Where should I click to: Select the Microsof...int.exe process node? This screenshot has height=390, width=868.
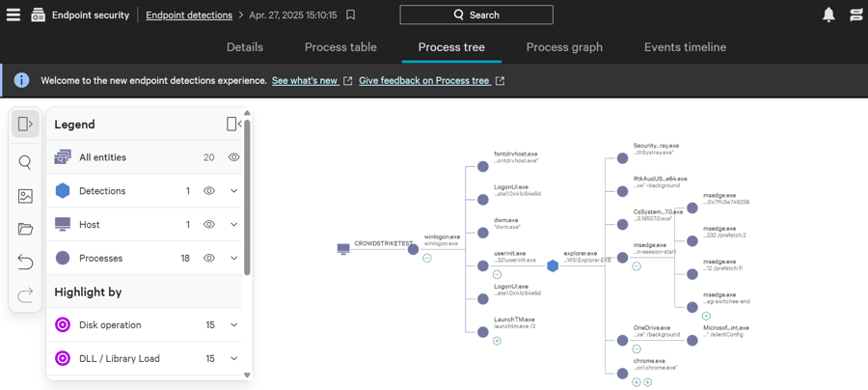tap(692, 340)
